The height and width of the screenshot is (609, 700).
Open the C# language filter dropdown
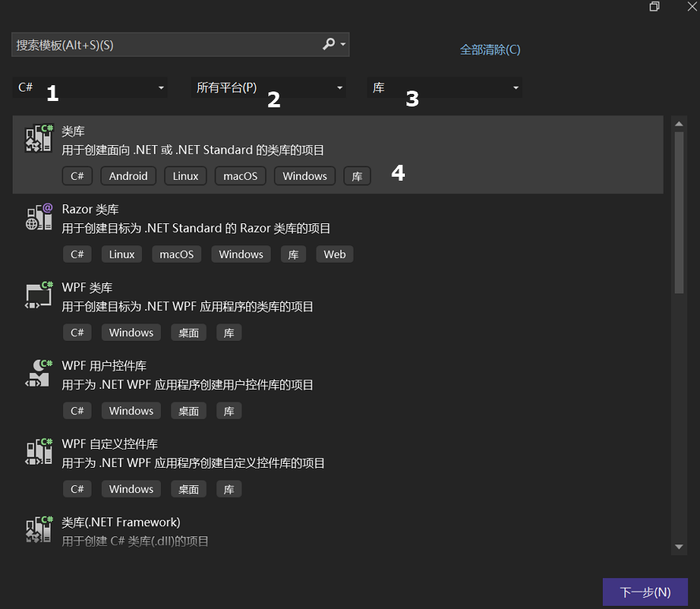pyautogui.click(x=90, y=88)
